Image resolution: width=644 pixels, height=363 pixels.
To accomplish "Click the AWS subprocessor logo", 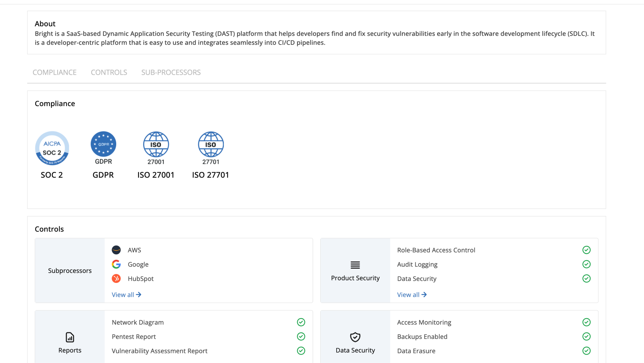I will pos(116,250).
